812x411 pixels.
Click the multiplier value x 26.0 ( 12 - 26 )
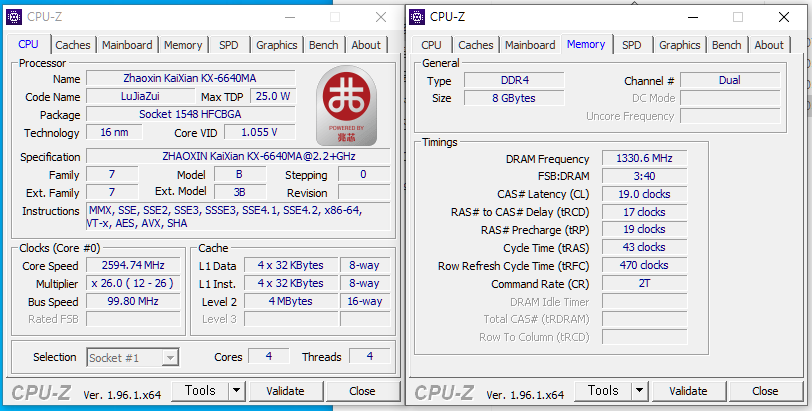pos(133,283)
